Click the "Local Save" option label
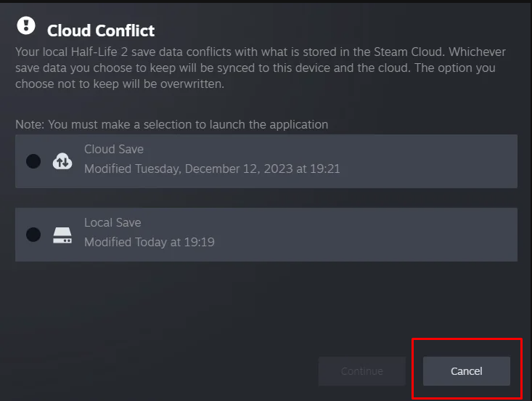Image resolution: width=532 pixels, height=401 pixels. [x=112, y=222]
